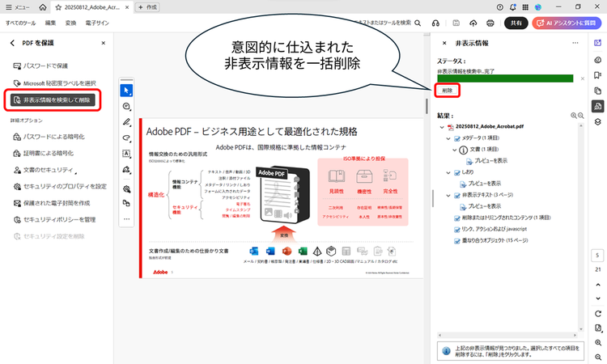Collapse the しおり tree node
The width and height of the screenshot is (607, 364).
point(448,172)
